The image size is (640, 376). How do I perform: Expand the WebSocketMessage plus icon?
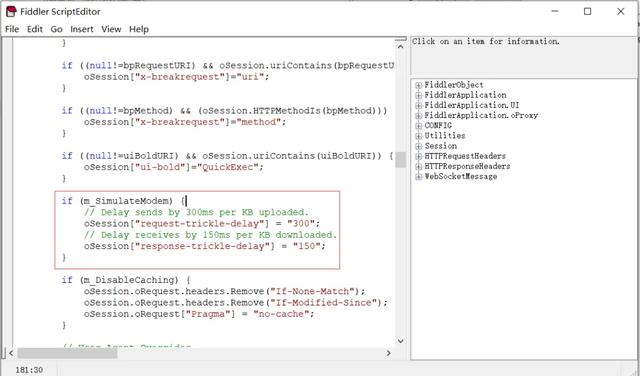coord(418,177)
